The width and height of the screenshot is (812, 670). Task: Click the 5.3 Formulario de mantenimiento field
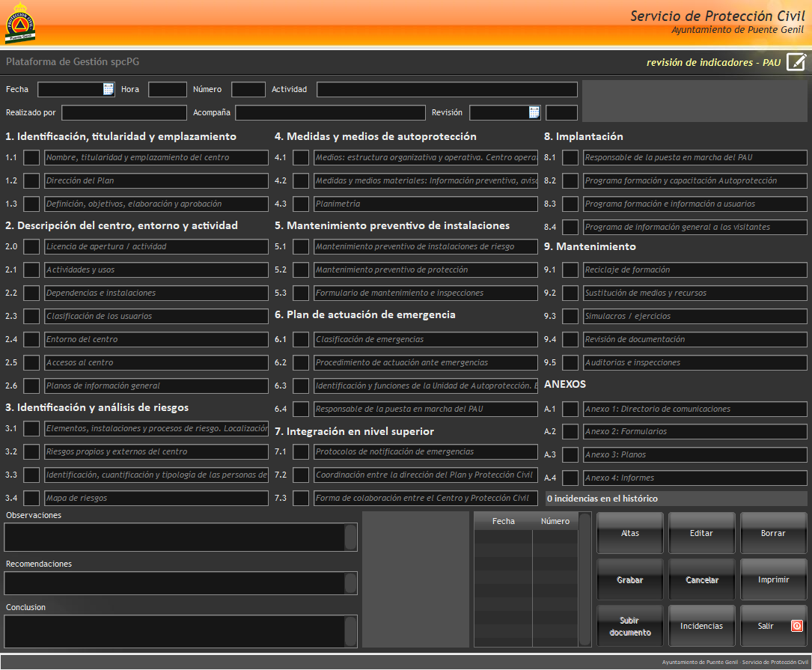coord(426,293)
